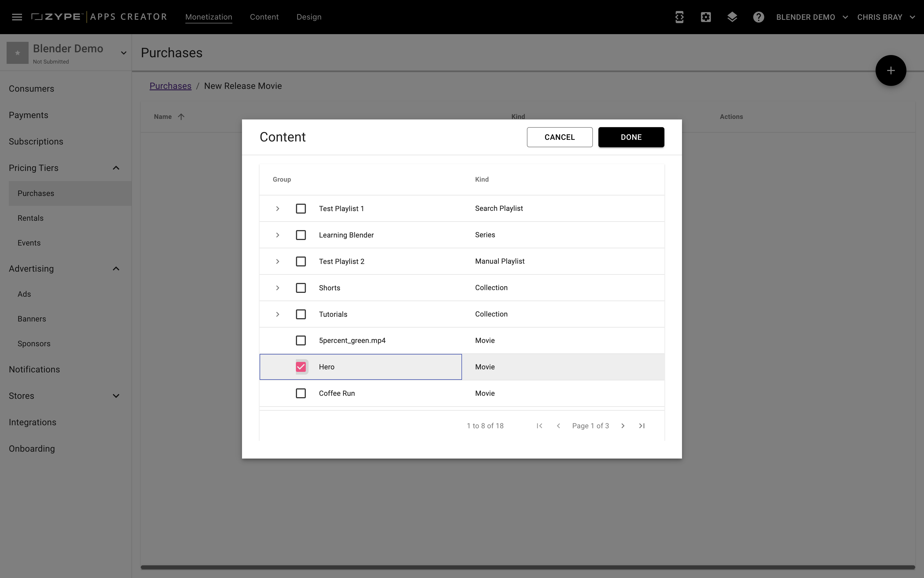Check the Shorts checkbox
The width and height of the screenshot is (924, 578).
[301, 287]
